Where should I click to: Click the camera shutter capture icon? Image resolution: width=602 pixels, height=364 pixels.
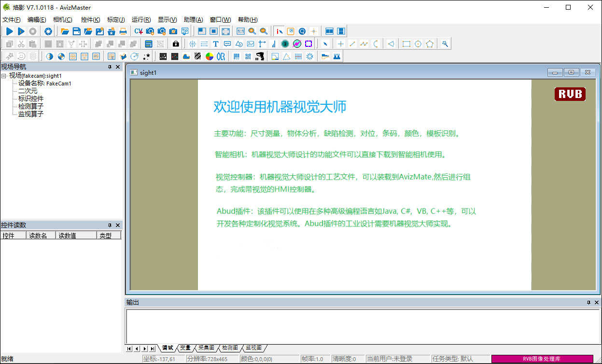[48, 31]
